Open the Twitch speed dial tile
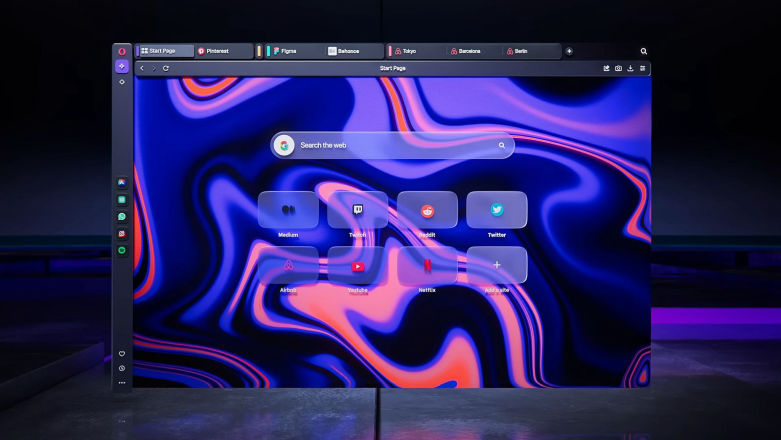The width and height of the screenshot is (781, 440). (357, 210)
